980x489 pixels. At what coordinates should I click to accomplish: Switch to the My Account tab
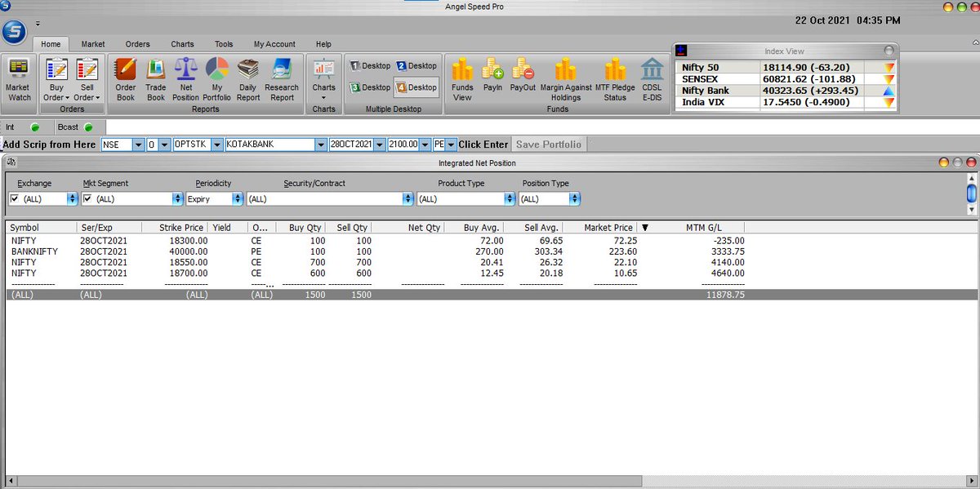pyautogui.click(x=274, y=44)
